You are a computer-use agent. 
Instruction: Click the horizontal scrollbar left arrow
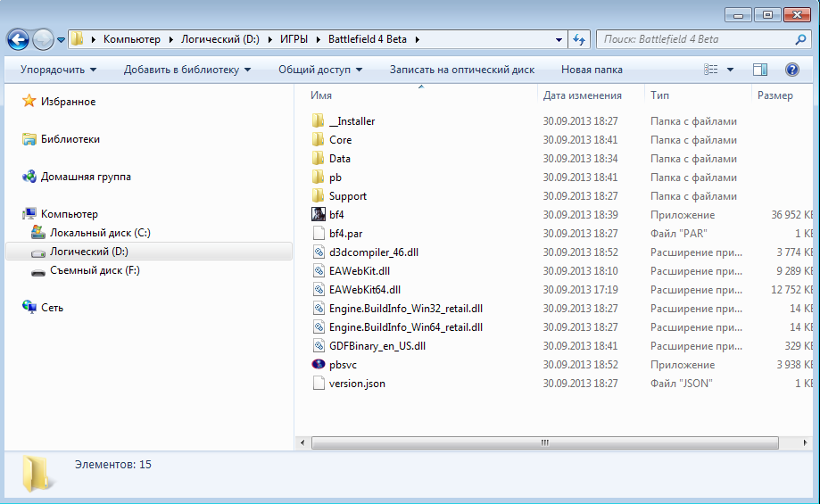pos(302,442)
